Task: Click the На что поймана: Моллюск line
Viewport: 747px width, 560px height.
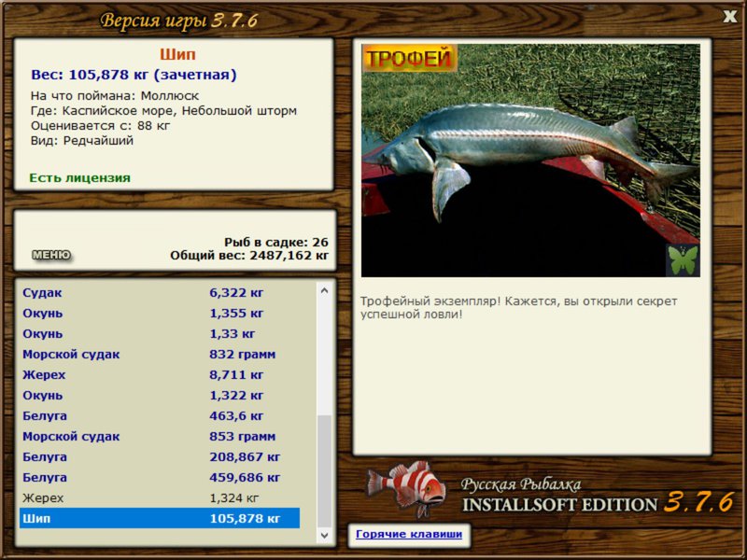Action: pos(115,96)
